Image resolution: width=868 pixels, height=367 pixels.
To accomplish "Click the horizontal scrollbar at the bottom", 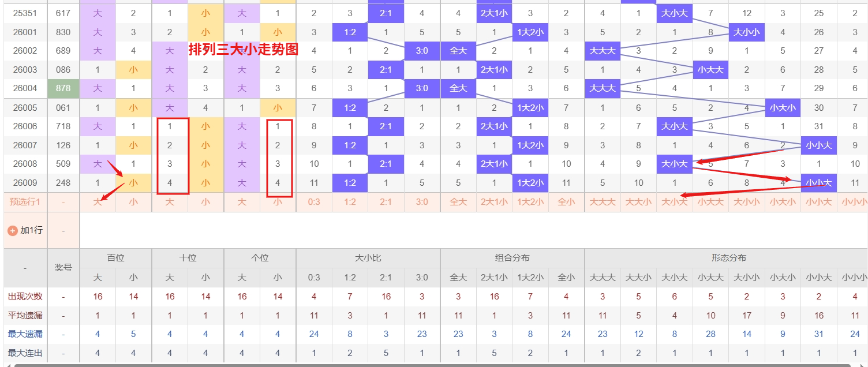I will click(x=433, y=365).
